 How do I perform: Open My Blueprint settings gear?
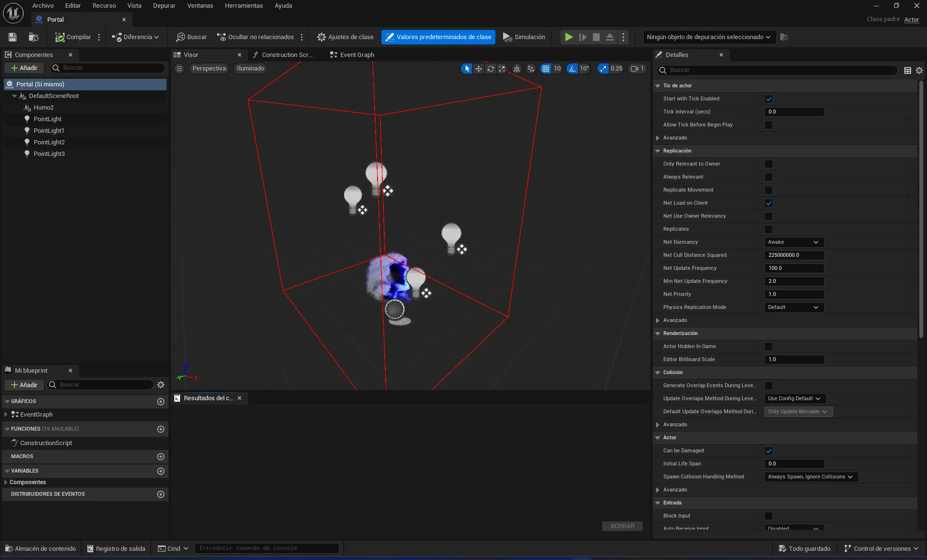click(161, 385)
